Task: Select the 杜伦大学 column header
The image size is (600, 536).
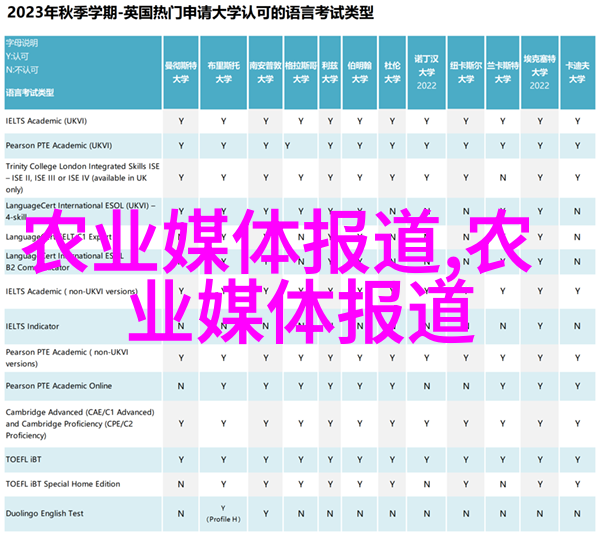Action: click(x=392, y=72)
